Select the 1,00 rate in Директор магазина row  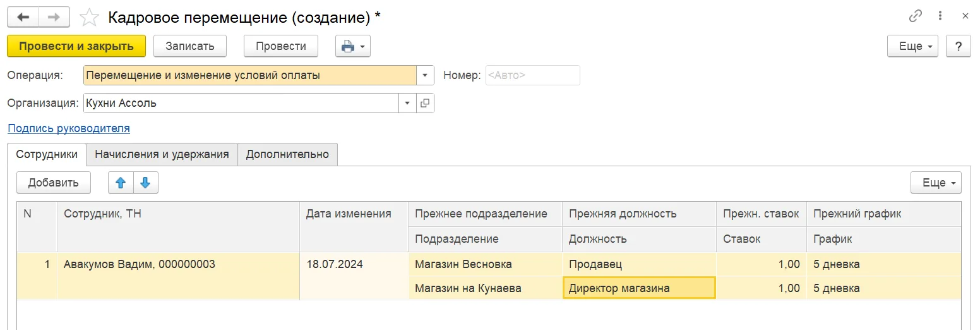coord(762,288)
